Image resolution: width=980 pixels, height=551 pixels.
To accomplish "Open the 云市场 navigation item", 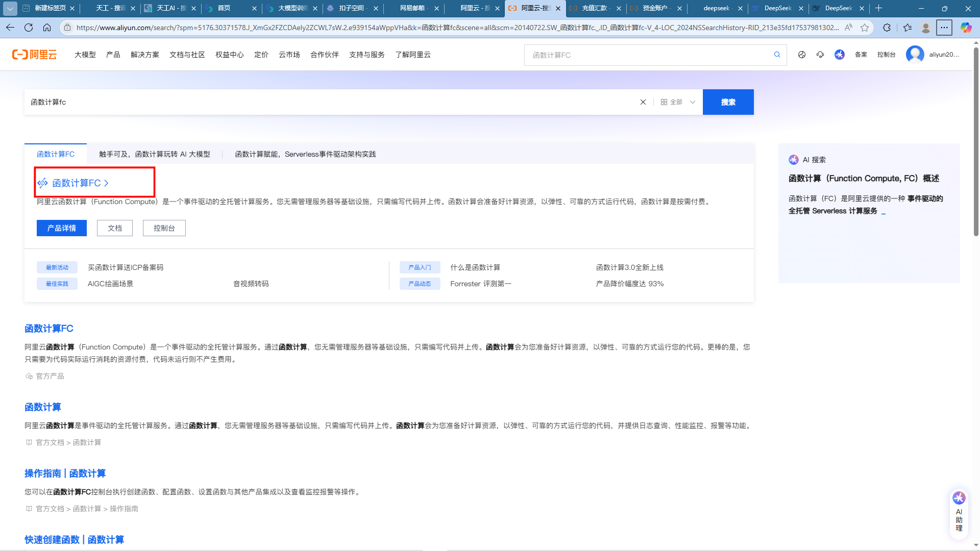I will click(289, 55).
